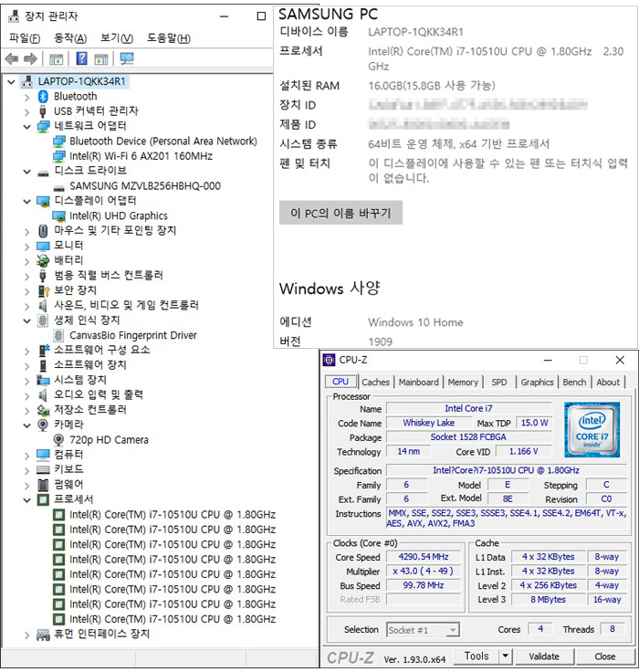Click the USB 커넥터 관리자 icon
Image resolution: width=639 pixels, height=672 pixels.
pos(43,111)
